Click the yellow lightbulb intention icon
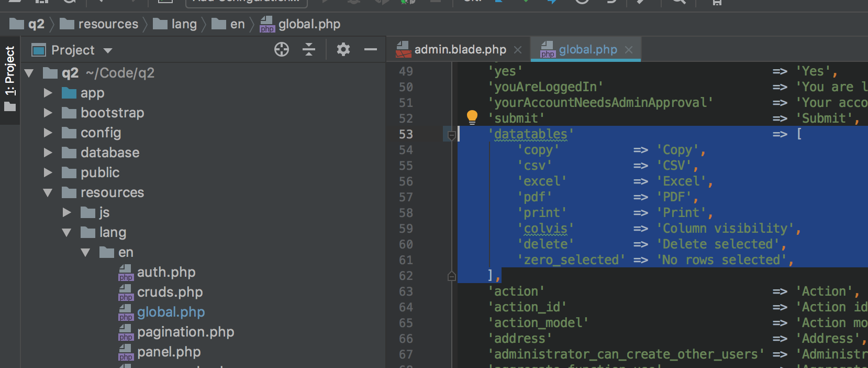 [472, 116]
